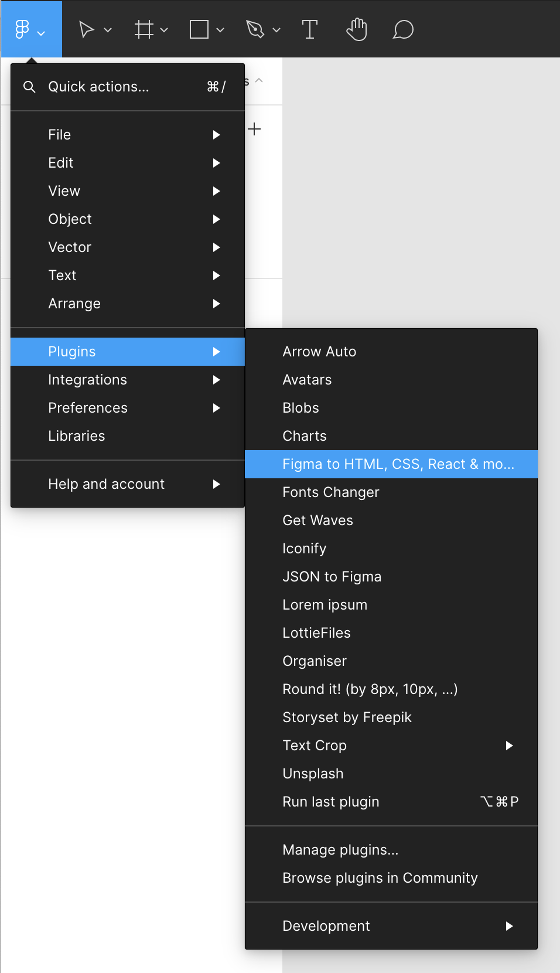Click the Quick actions search field
This screenshot has height=973, width=560.
click(117, 87)
